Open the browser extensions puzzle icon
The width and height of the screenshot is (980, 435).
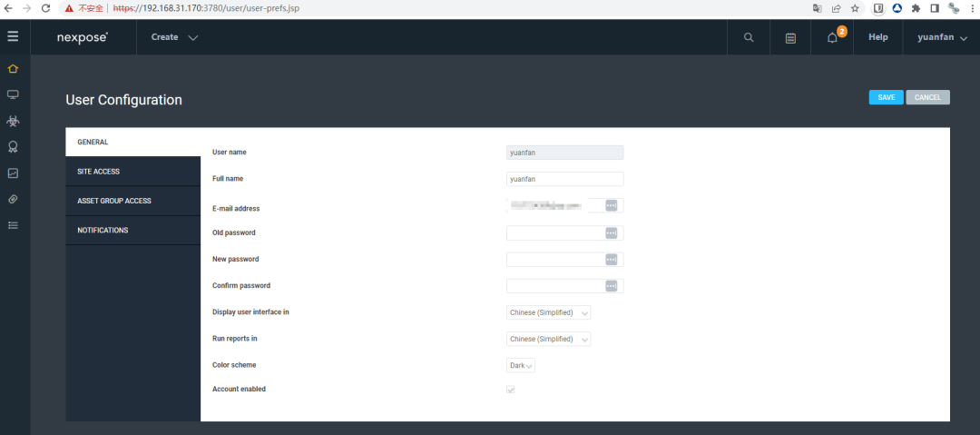coord(916,9)
